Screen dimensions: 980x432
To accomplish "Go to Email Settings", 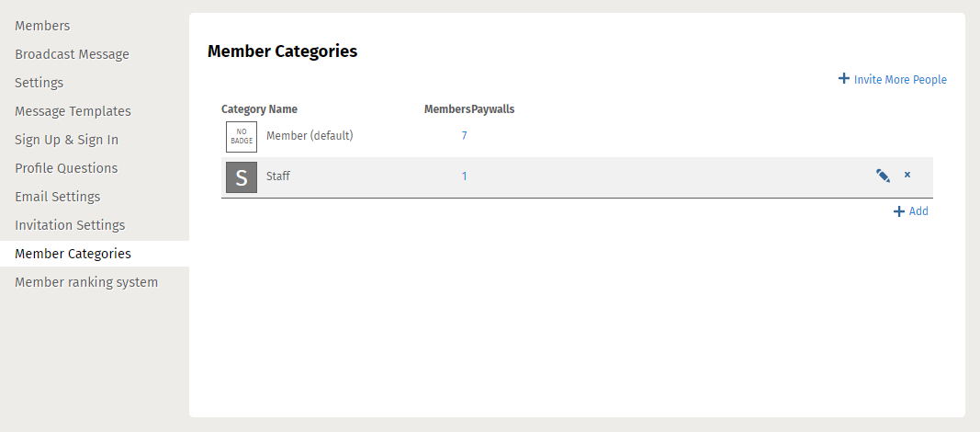I will pyautogui.click(x=58, y=197).
